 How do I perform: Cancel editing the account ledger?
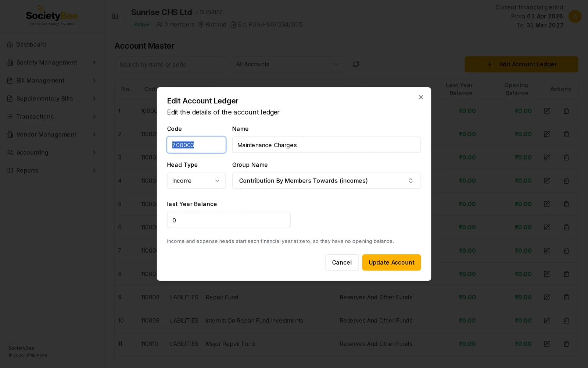coord(342,262)
